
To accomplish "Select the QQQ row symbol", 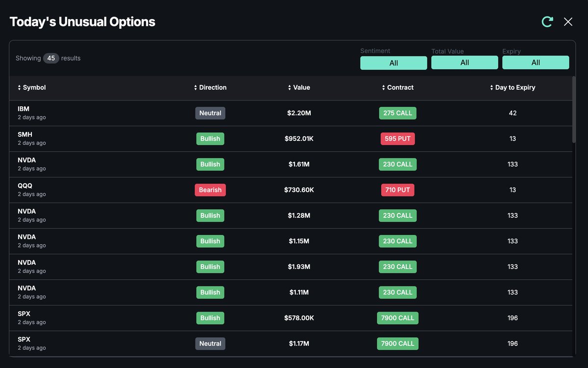I will pyautogui.click(x=25, y=185).
